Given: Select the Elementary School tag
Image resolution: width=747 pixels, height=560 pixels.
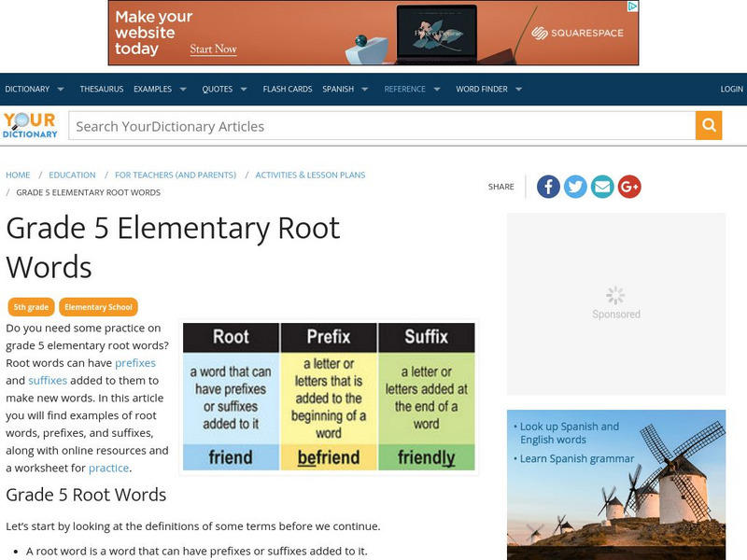Looking at the screenshot, I should pyautogui.click(x=98, y=307).
